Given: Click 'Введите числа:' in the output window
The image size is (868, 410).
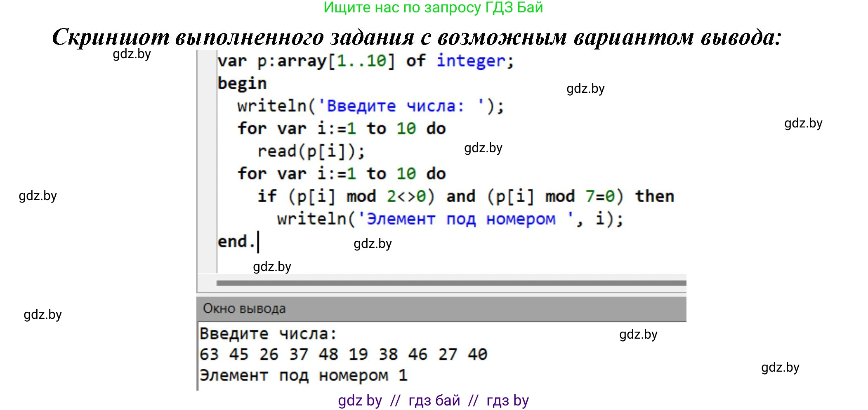Looking at the screenshot, I should click(x=268, y=334).
